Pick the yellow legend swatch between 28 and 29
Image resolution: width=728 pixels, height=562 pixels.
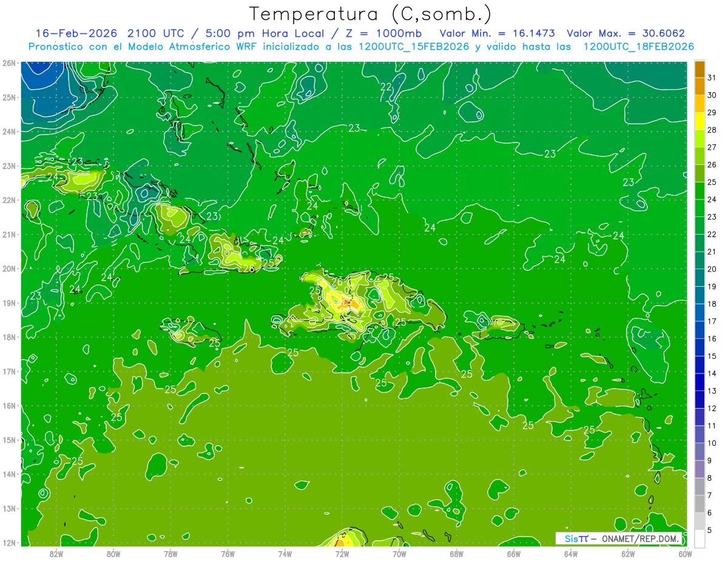[699, 121]
